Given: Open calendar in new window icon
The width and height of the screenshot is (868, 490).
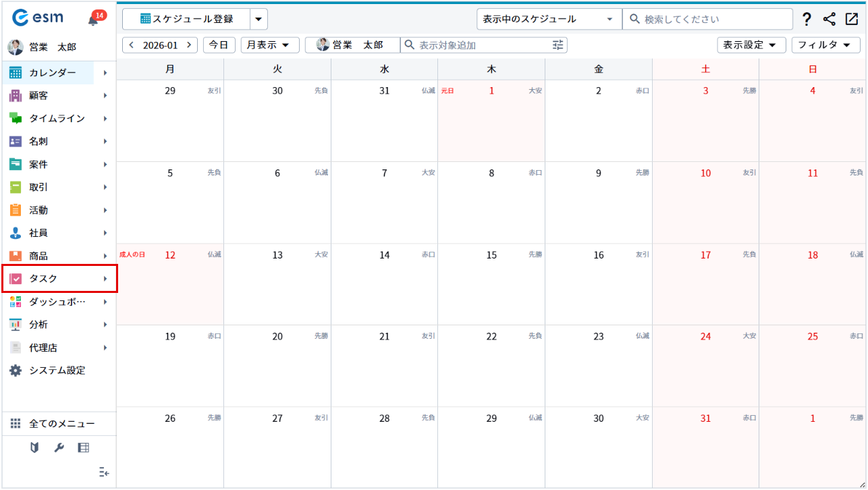Looking at the screenshot, I should click(851, 20).
